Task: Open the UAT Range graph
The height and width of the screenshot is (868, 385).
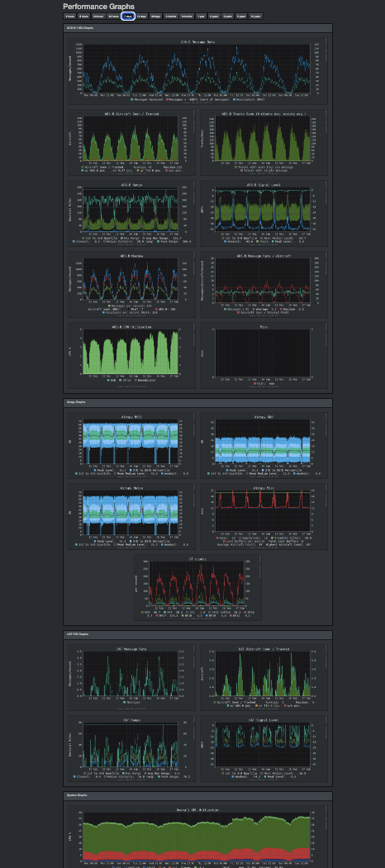Action: pyautogui.click(x=132, y=748)
